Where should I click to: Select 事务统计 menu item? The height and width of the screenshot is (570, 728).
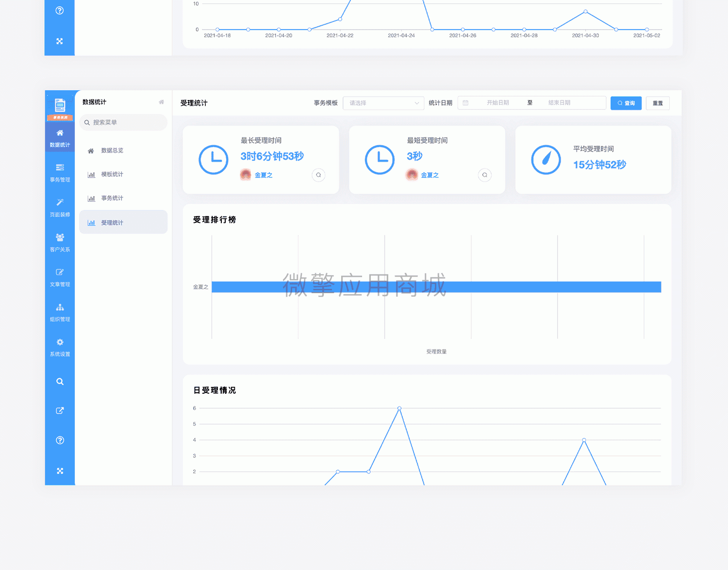click(123, 198)
